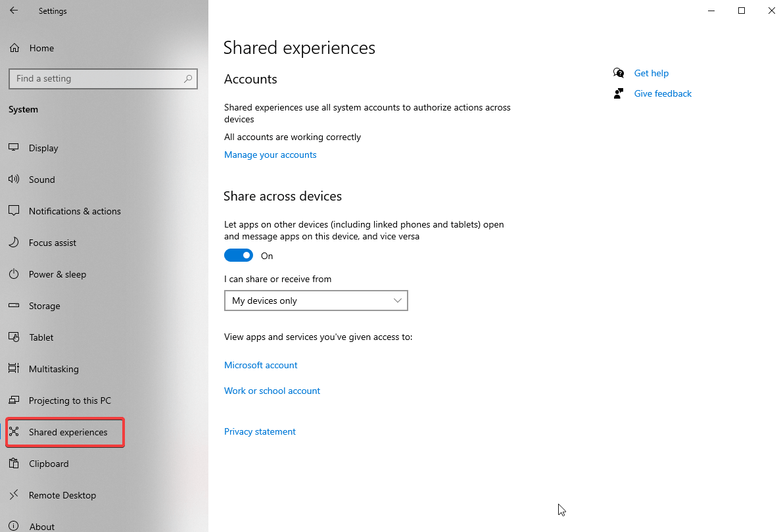This screenshot has width=781, height=532.
Task: Click the back arrow button
Action: click(14, 11)
